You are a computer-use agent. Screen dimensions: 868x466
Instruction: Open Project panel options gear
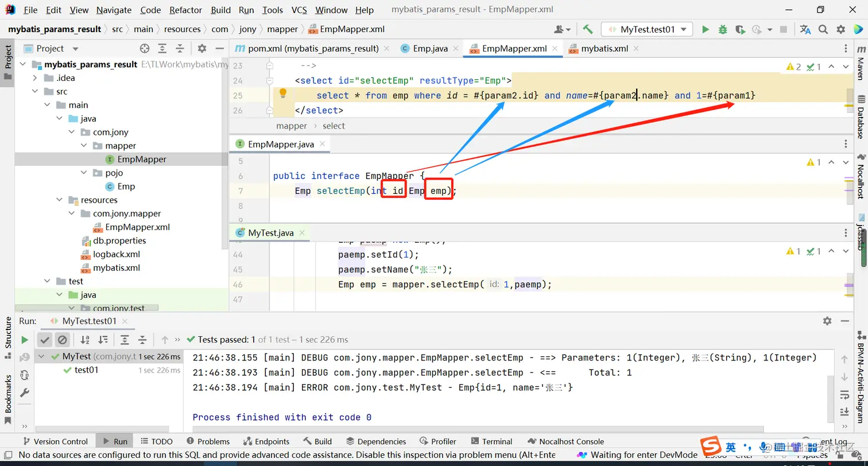pyautogui.click(x=202, y=49)
